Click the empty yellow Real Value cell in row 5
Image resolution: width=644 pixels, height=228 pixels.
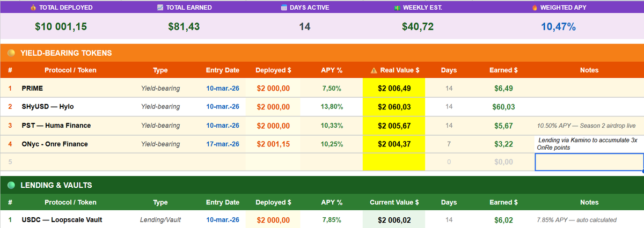394,162
